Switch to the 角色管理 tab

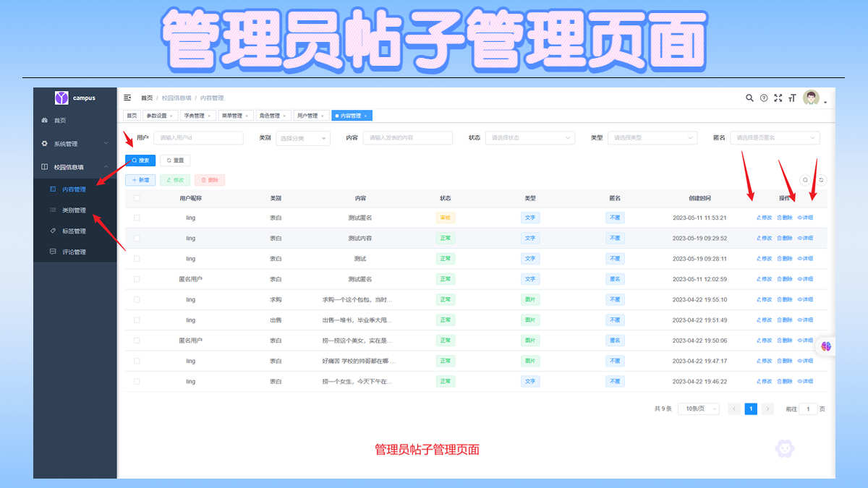(x=272, y=116)
